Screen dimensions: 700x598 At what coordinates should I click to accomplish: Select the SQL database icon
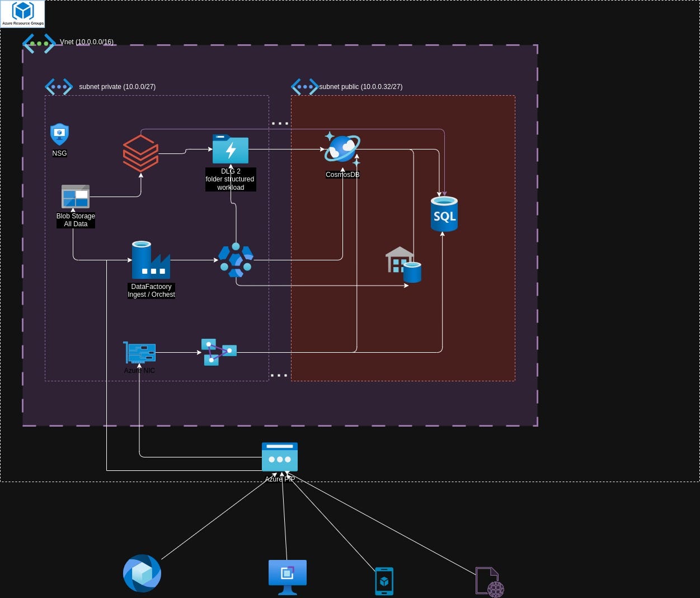444,213
